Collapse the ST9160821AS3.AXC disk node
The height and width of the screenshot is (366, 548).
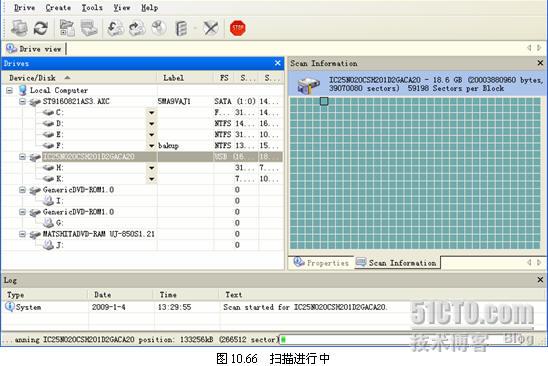coord(22,101)
